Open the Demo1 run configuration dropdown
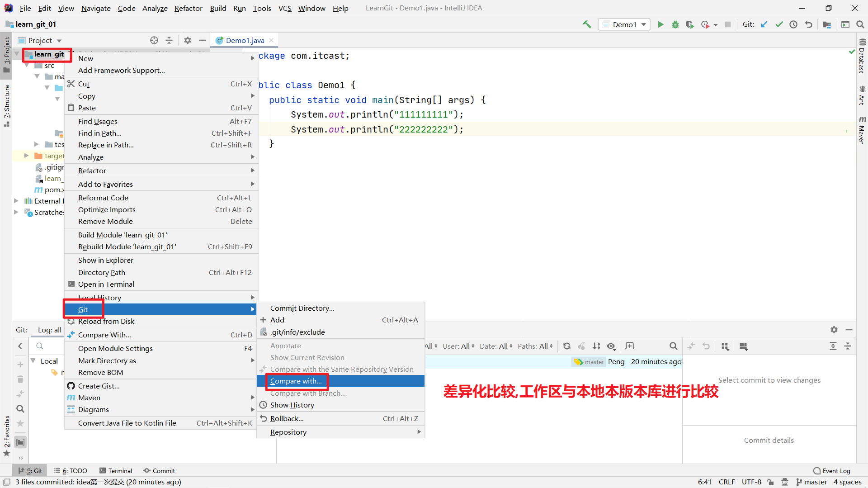The height and width of the screenshot is (488, 868). 624,24
